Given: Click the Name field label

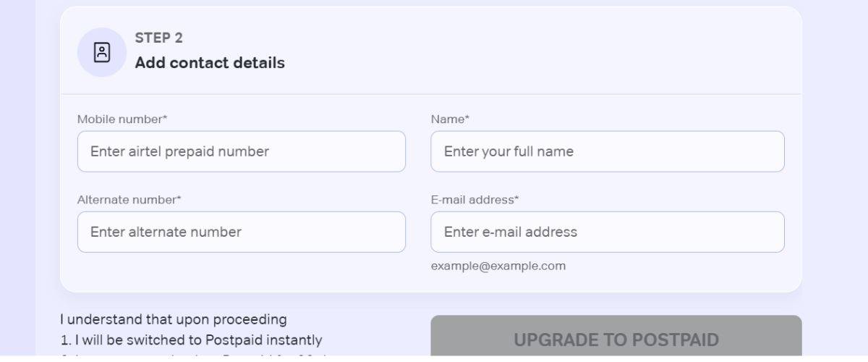Looking at the screenshot, I should (x=449, y=119).
